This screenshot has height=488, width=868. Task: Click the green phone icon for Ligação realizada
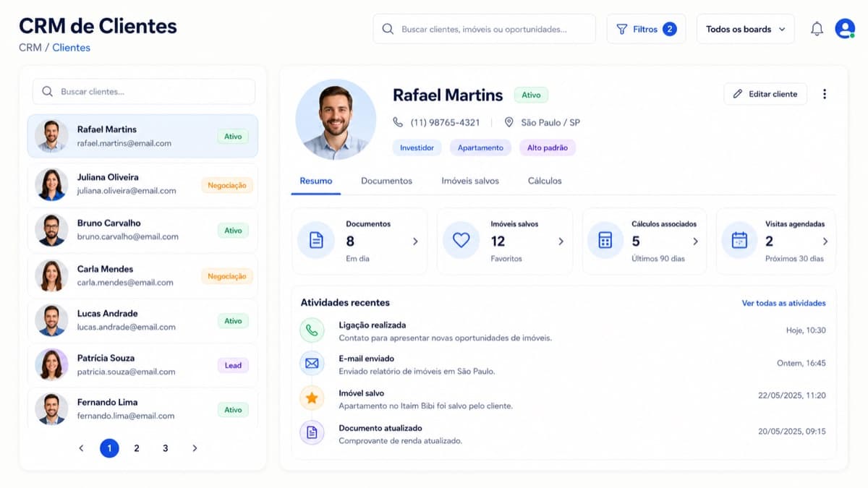(312, 330)
